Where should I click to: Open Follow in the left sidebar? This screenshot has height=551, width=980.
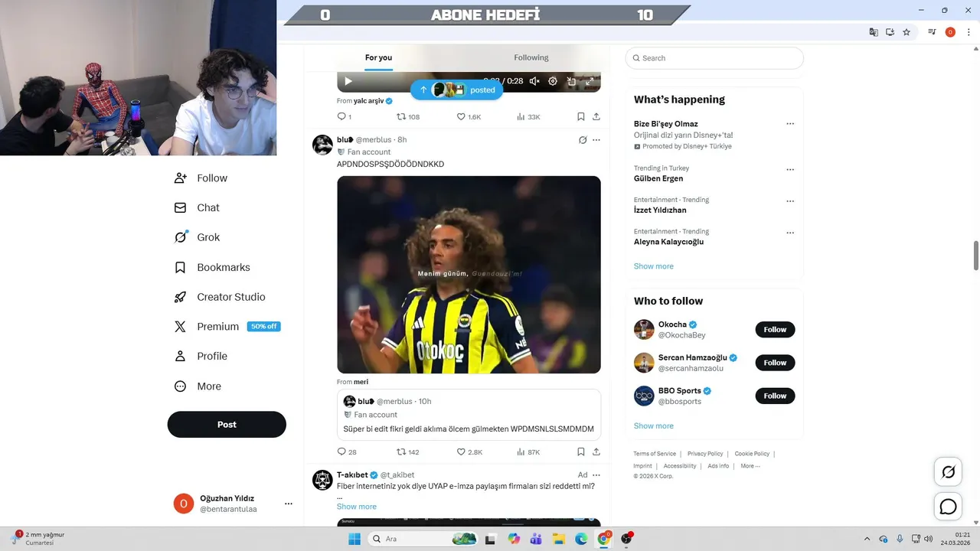[201, 178]
